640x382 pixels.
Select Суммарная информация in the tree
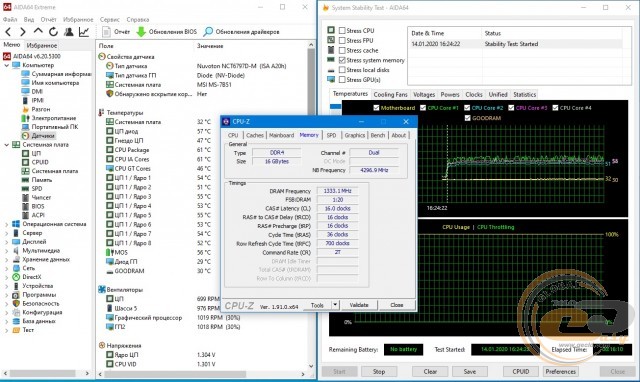(x=56, y=74)
